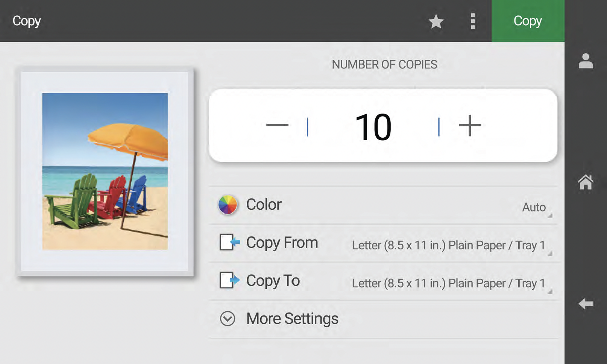Open the Copy To setting
The width and height of the screenshot is (607, 364).
[x=383, y=281]
